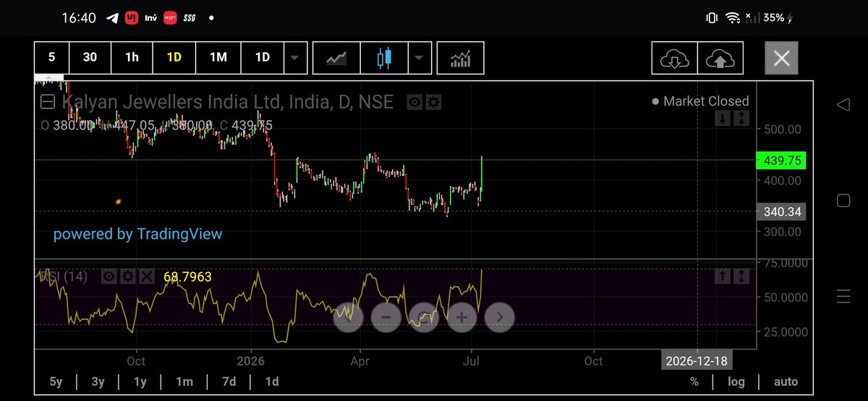Save chart layout via cloud upload

pyautogui.click(x=719, y=58)
